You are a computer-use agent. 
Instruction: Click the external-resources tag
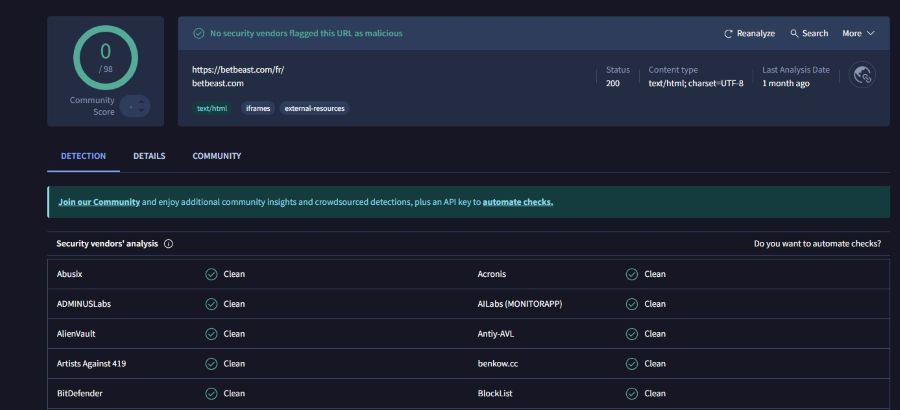pos(315,108)
